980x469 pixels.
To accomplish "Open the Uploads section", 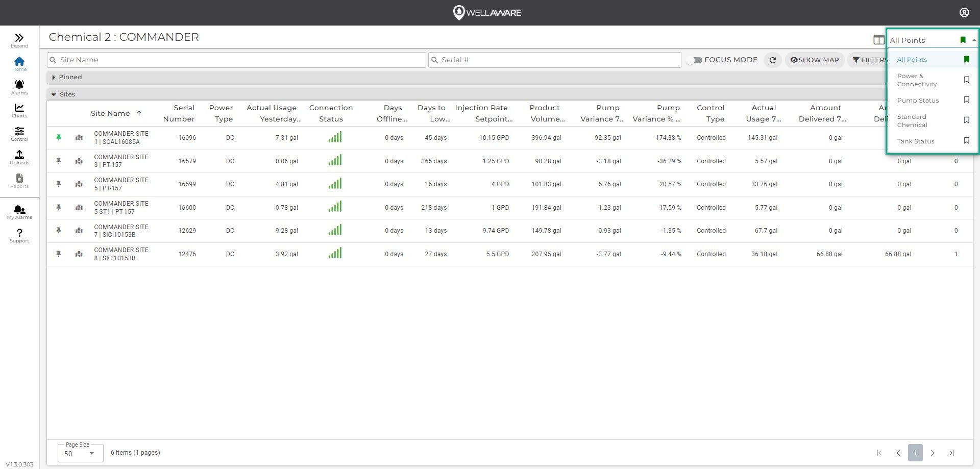I will 19,157.
